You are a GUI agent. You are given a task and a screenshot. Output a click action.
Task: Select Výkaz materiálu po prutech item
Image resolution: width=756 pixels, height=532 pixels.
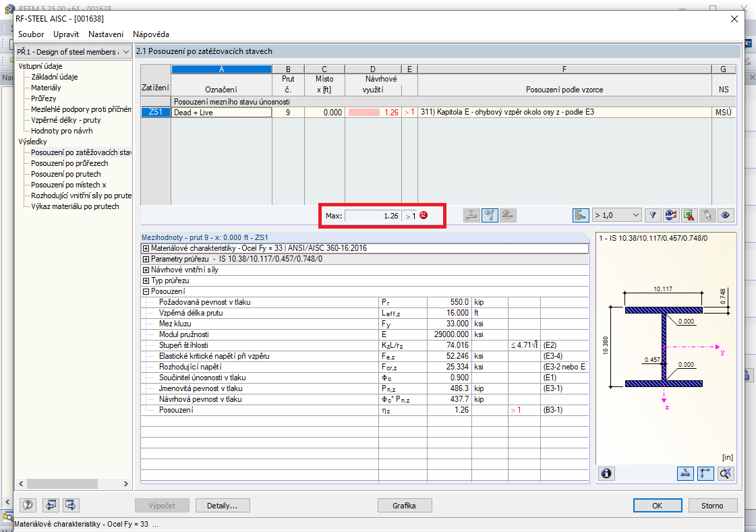point(75,206)
